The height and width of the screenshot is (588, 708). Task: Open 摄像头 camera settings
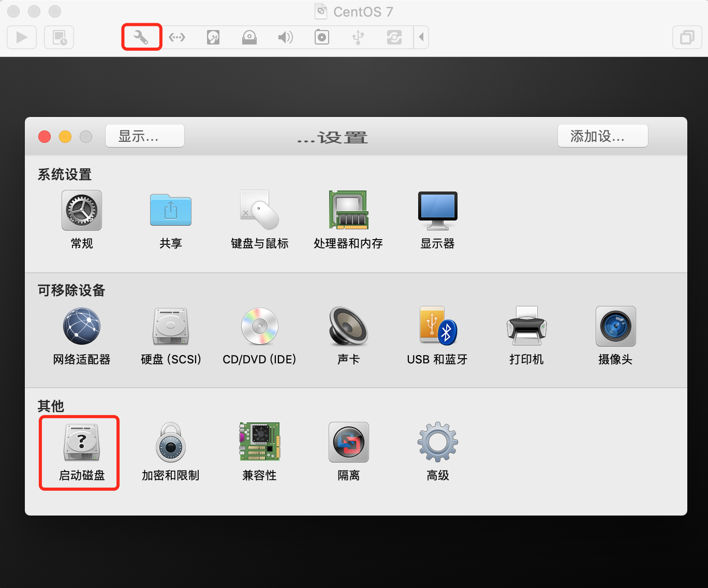pyautogui.click(x=615, y=336)
